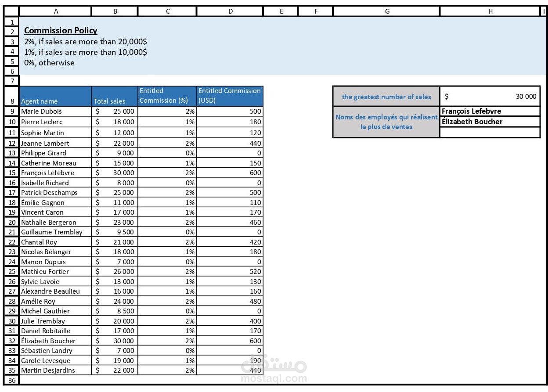Click Entitled Commission (USD) header cell
Viewport: 548px width, 392px height.
230,96
